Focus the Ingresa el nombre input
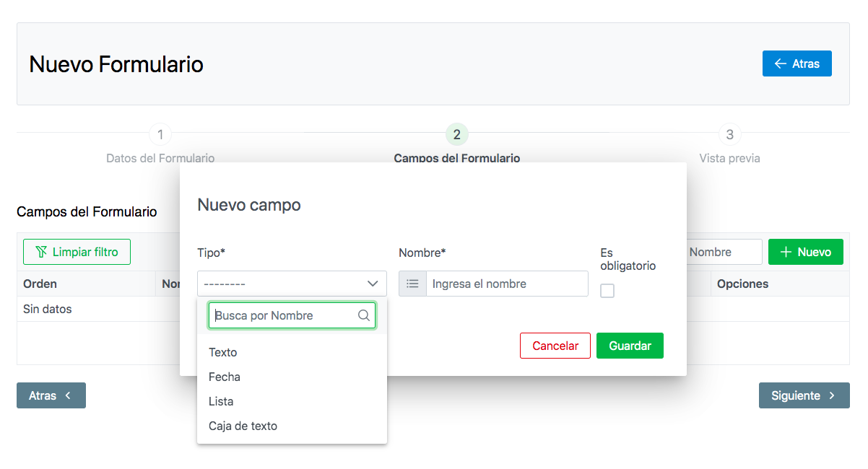The width and height of the screenshot is (868, 469). pos(506,284)
